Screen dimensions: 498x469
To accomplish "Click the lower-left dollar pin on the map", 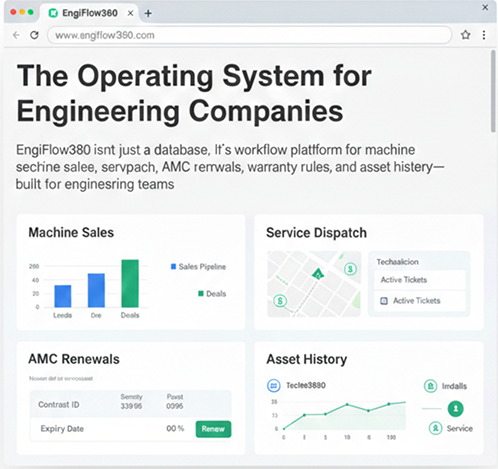I will [x=280, y=301].
